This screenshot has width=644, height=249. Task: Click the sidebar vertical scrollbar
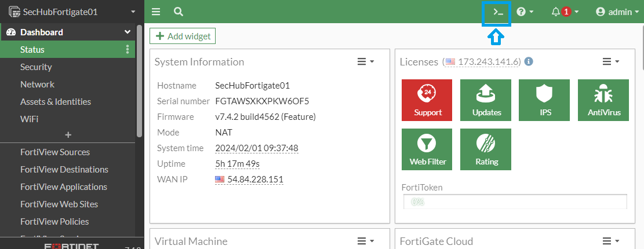click(140, 81)
